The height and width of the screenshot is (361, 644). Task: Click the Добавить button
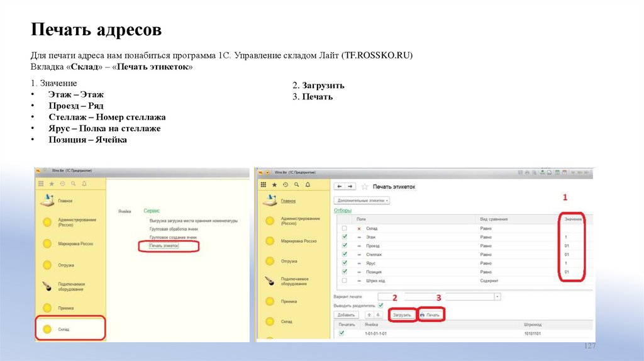click(x=346, y=315)
